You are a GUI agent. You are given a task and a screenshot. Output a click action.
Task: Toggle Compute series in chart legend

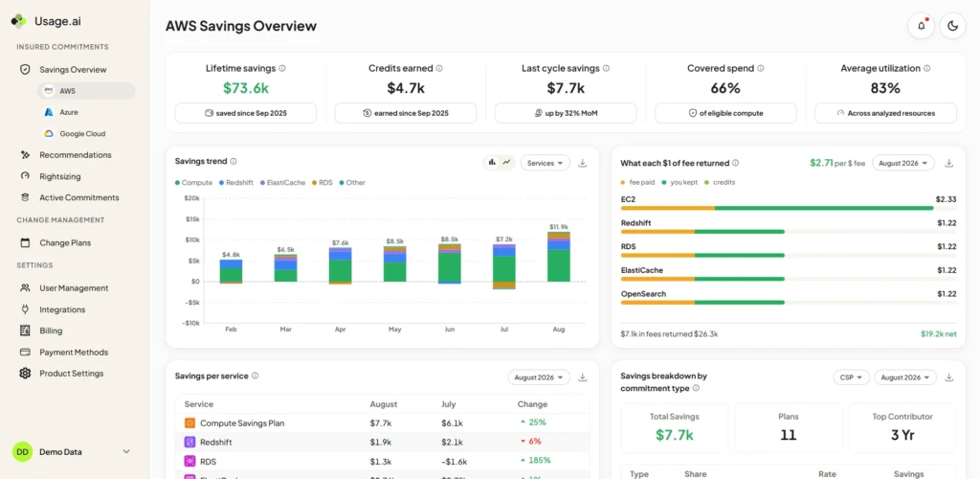pos(194,183)
